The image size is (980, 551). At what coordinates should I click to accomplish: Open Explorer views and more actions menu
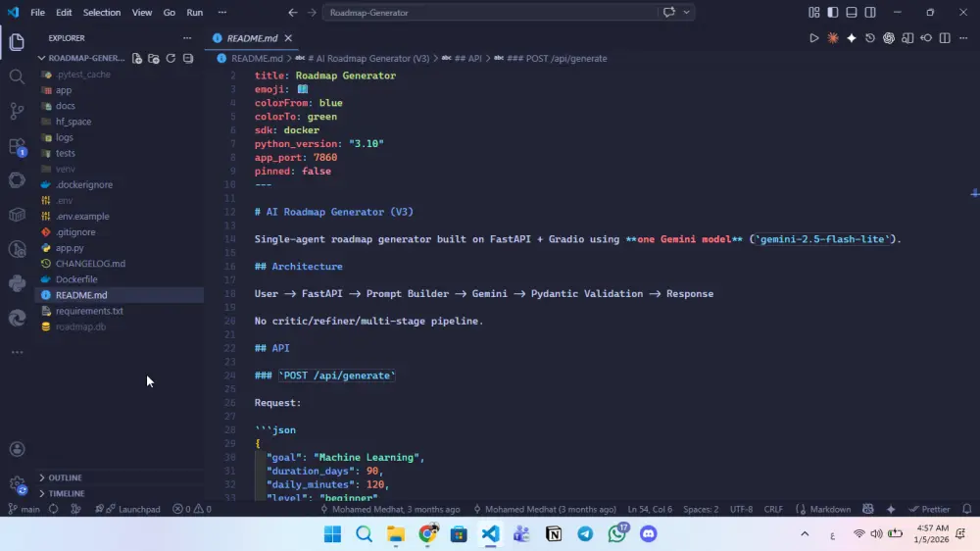(x=187, y=38)
